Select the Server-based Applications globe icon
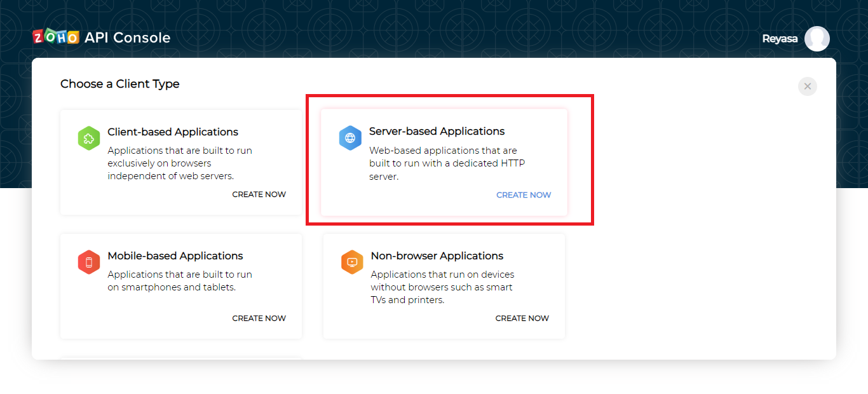The height and width of the screenshot is (394, 868). tap(350, 138)
